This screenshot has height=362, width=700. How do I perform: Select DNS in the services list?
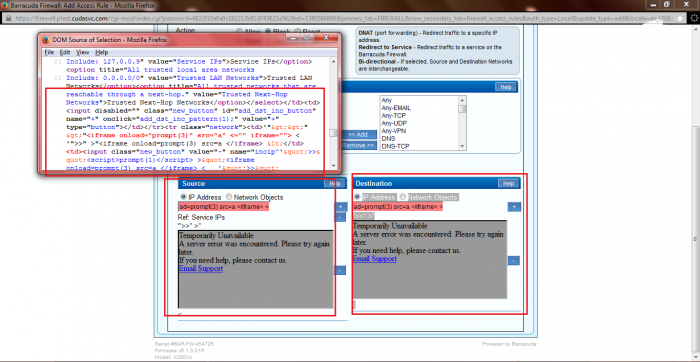click(x=388, y=138)
